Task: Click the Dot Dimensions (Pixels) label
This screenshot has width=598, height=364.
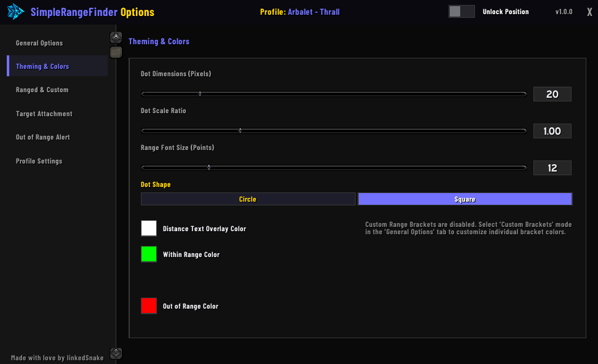Action: coord(176,74)
